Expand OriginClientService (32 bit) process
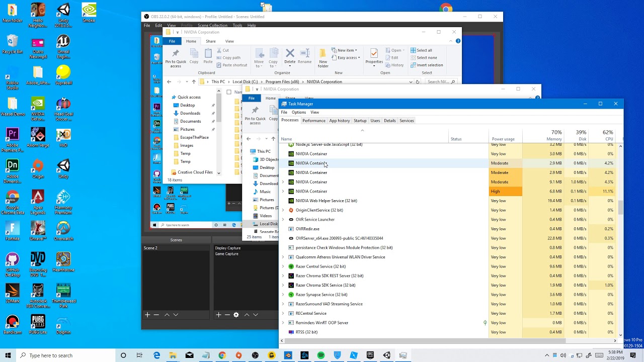 tap(283, 210)
